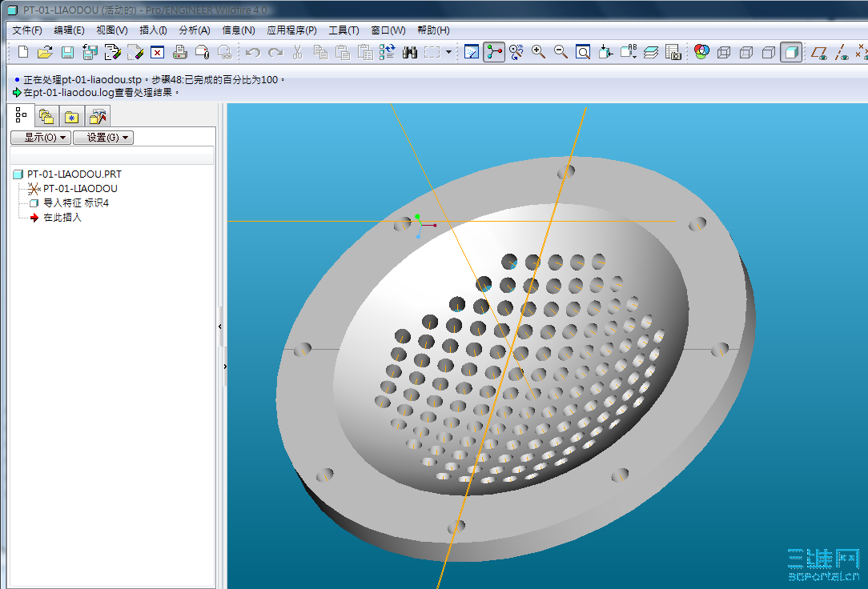The width and height of the screenshot is (868, 589).
Task: Switch to the connections tab
Action: (98, 117)
